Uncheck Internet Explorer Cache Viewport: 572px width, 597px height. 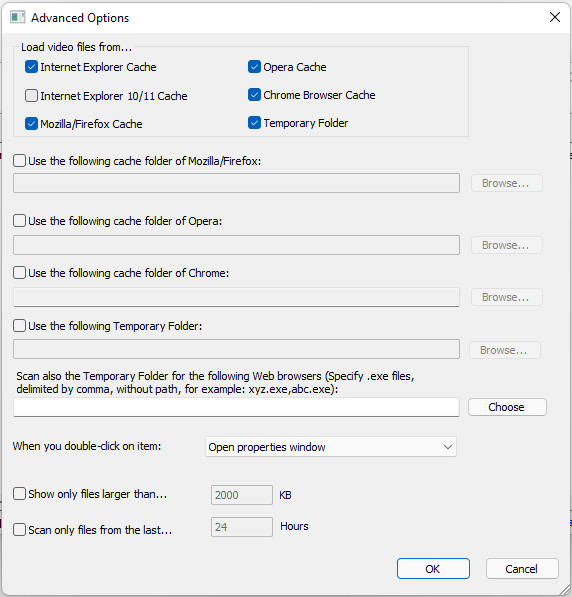[x=31, y=67]
